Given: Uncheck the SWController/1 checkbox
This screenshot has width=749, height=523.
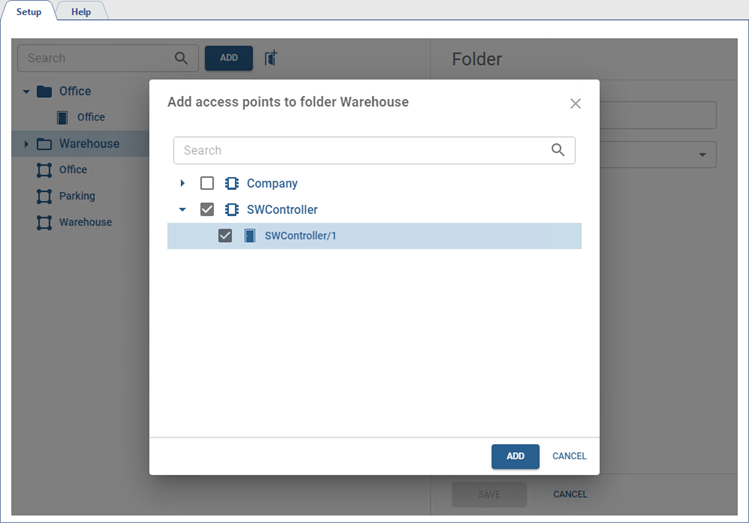Looking at the screenshot, I should [x=225, y=236].
